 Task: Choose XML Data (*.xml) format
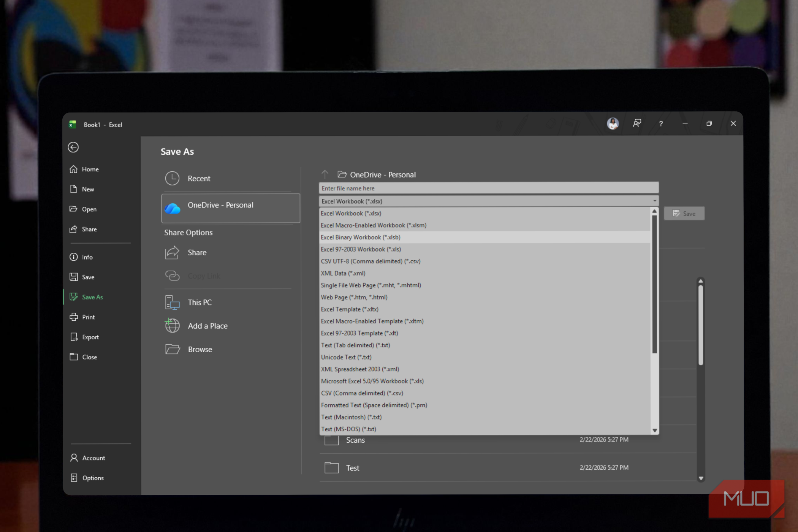pos(485,273)
